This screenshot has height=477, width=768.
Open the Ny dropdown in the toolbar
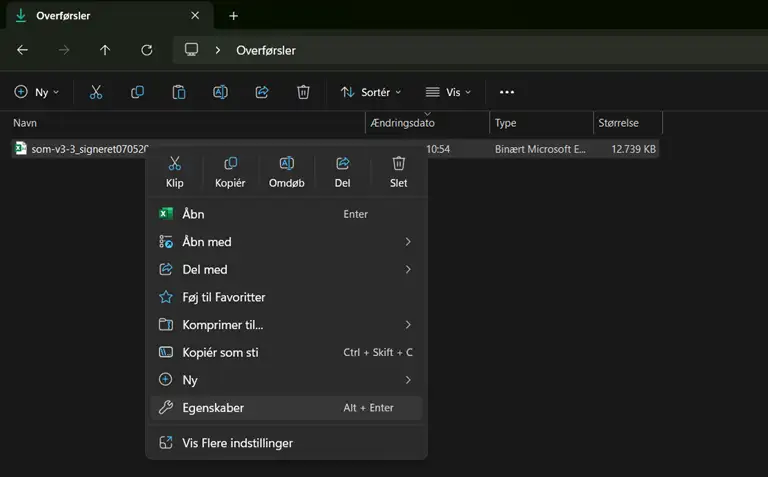[x=37, y=92]
